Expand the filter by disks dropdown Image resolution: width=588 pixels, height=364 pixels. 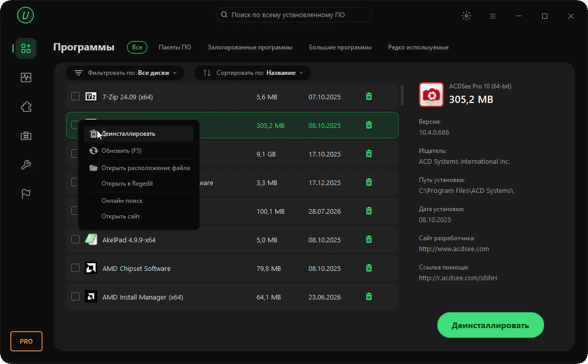coord(125,73)
